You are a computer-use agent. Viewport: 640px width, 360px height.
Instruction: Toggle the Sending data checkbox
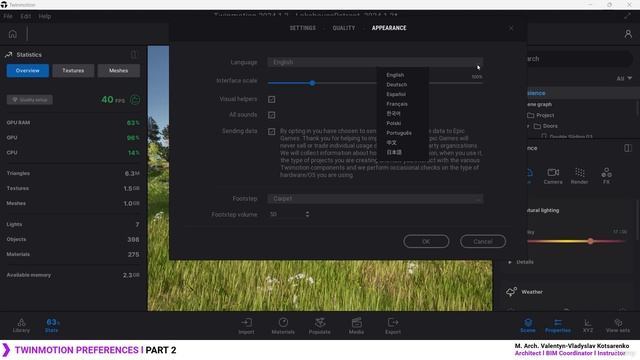click(x=271, y=131)
